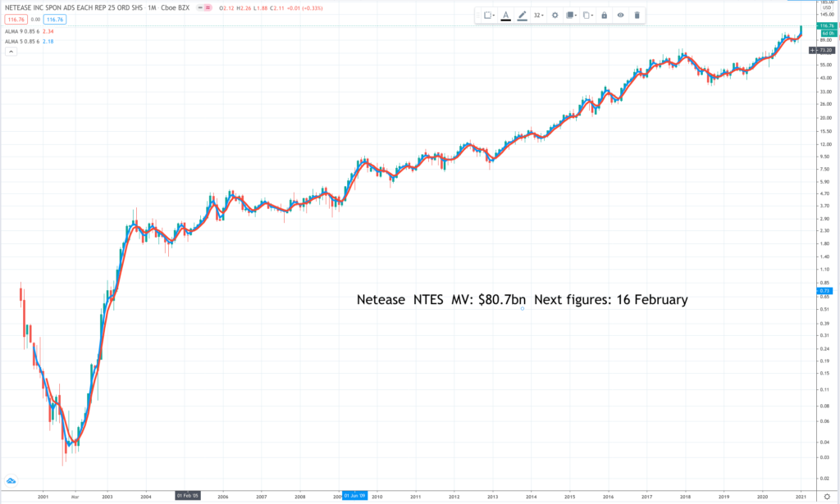The image size is (840, 504).
Task: Click the blue 116.76 buy price button
Action: pos(55,20)
